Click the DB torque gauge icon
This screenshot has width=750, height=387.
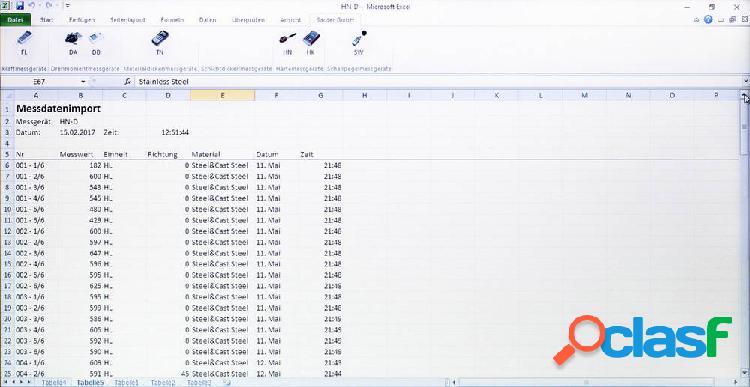96,39
